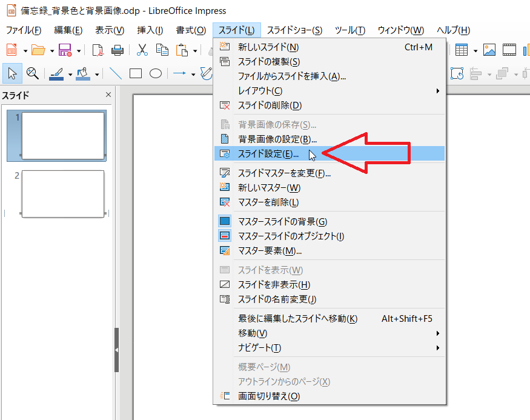Close the スライド panel
530x420 pixels.
pyautogui.click(x=108, y=95)
